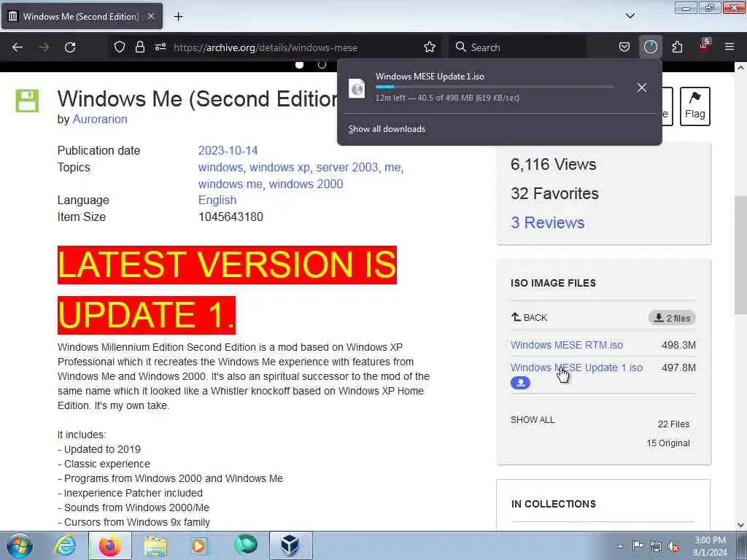Show hidden tray icons arrow
The width and height of the screenshot is (747, 560).
[620, 546]
